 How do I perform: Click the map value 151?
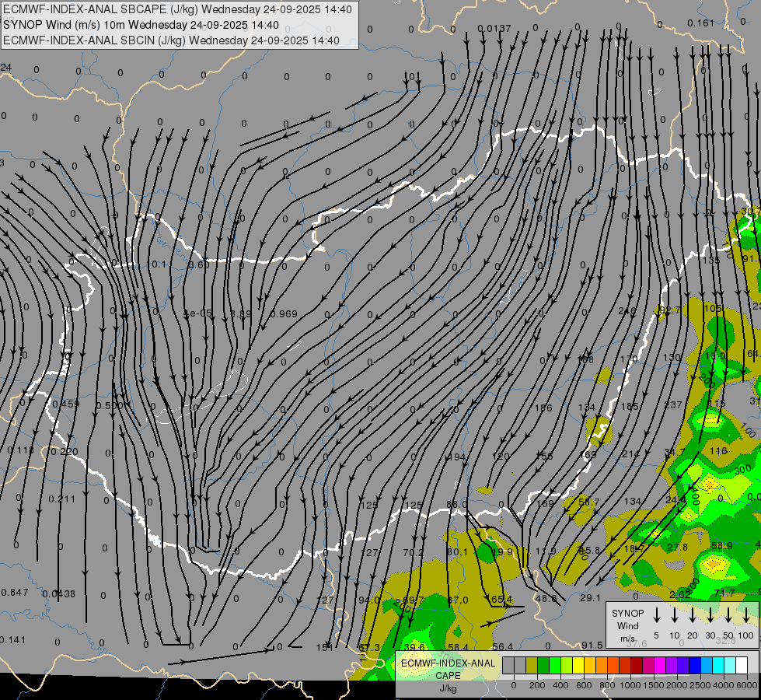point(325,648)
